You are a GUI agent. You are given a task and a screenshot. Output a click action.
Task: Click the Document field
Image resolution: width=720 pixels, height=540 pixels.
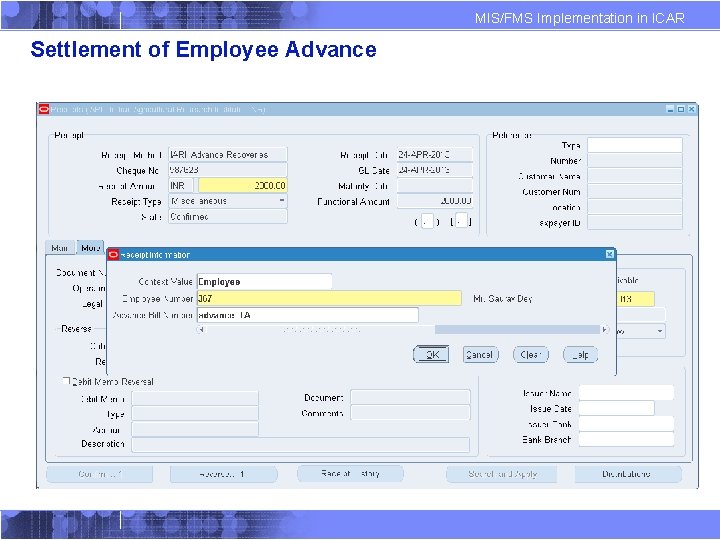(410, 397)
